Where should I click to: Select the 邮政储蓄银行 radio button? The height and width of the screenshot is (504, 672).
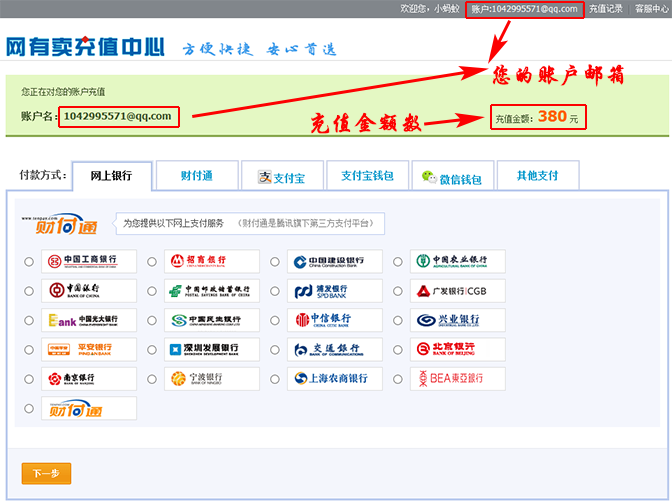click(152, 291)
